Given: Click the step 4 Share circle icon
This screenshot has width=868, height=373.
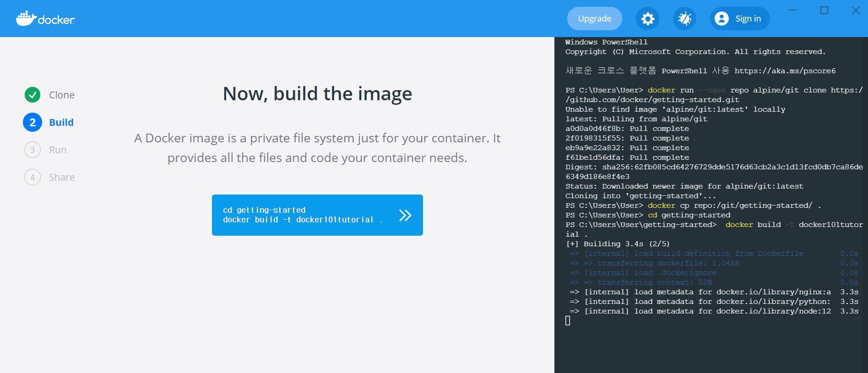Looking at the screenshot, I should (33, 177).
